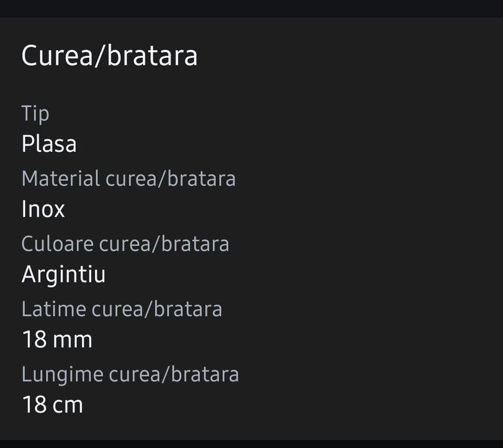Screen dimensions: 503x448
Task: Select the 18 cm length value
Action: [53, 404]
